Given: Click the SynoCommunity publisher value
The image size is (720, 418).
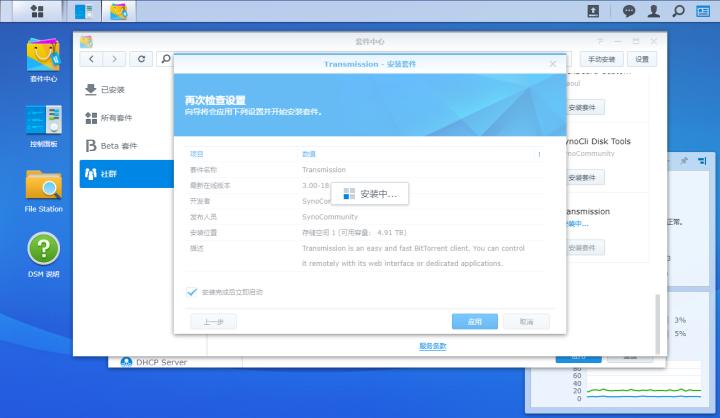Looking at the screenshot, I should click(330, 217).
